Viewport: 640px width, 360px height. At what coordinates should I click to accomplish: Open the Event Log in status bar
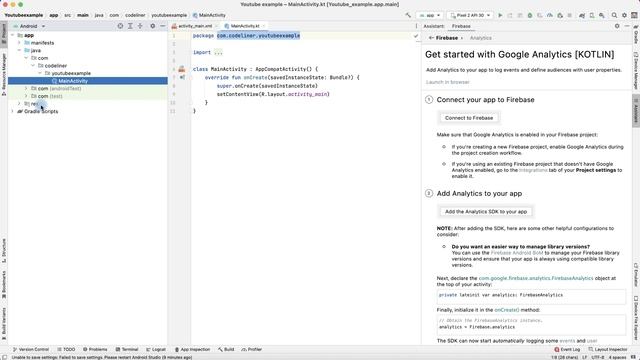(x=567, y=349)
